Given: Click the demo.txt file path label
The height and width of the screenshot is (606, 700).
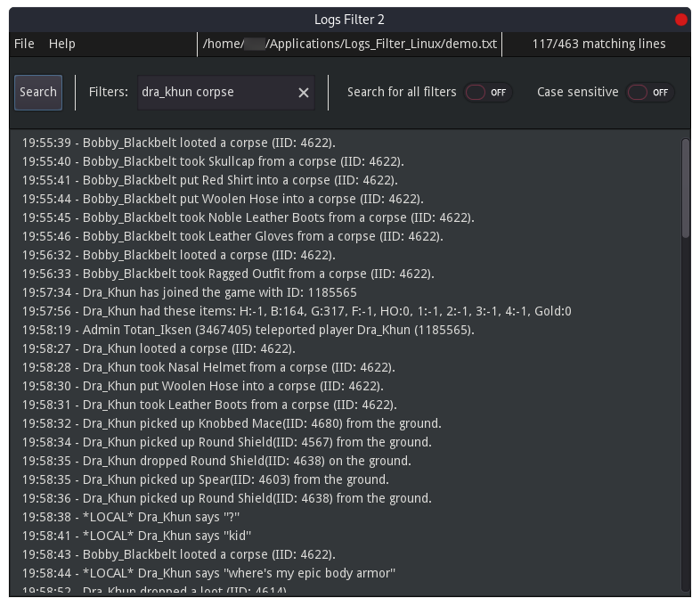Looking at the screenshot, I should coord(349,44).
